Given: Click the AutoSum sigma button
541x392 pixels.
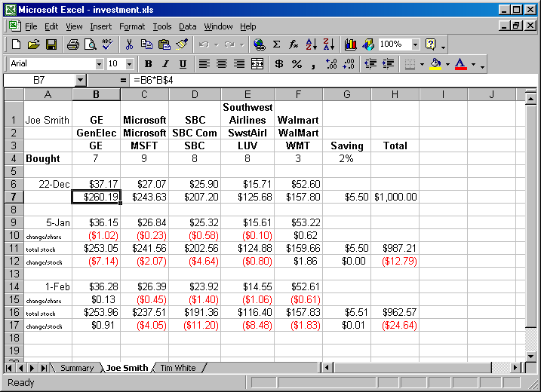Looking at the screenshot, I should click(276, 44).
